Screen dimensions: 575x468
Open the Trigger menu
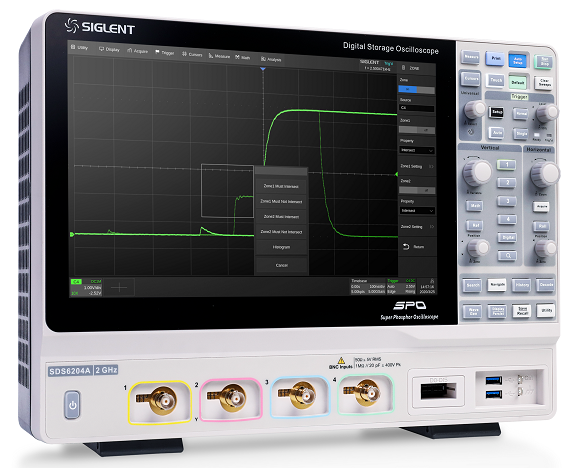coord(165,52)
